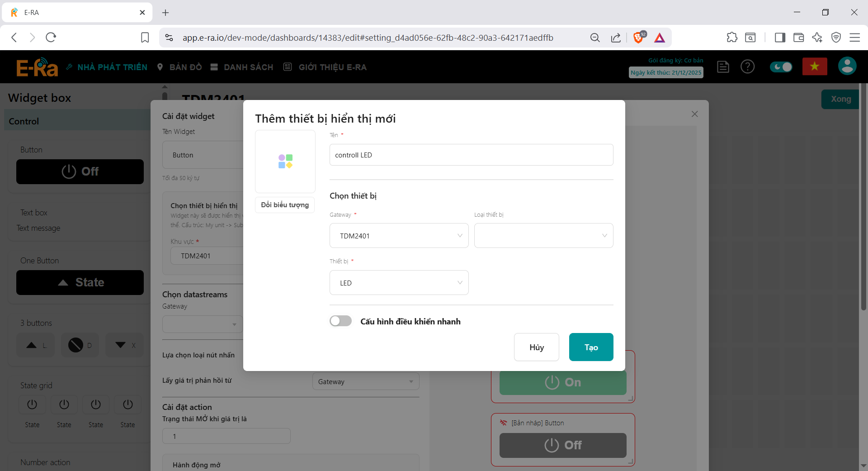Expand the Thiết bị dropdown showing LED

399,283
